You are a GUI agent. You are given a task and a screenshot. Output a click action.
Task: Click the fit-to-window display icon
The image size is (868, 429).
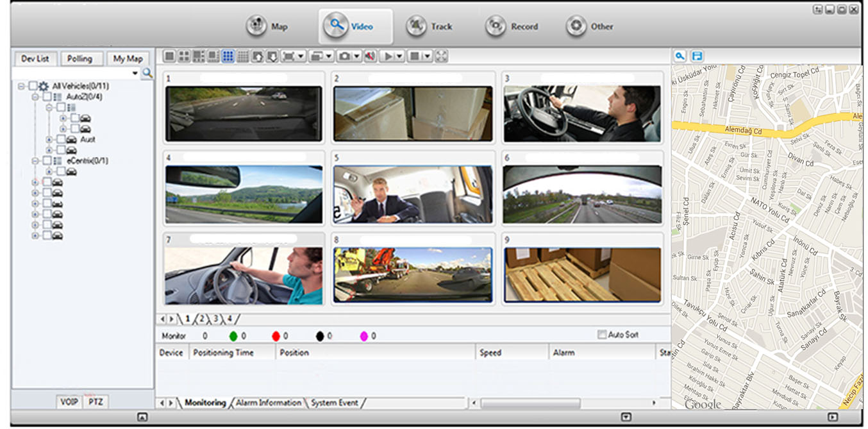click(x=288, y=56)
